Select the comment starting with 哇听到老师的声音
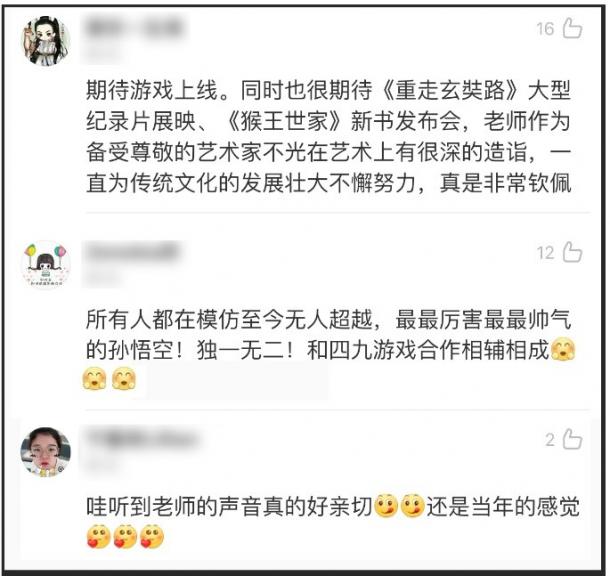 (333, 521)
